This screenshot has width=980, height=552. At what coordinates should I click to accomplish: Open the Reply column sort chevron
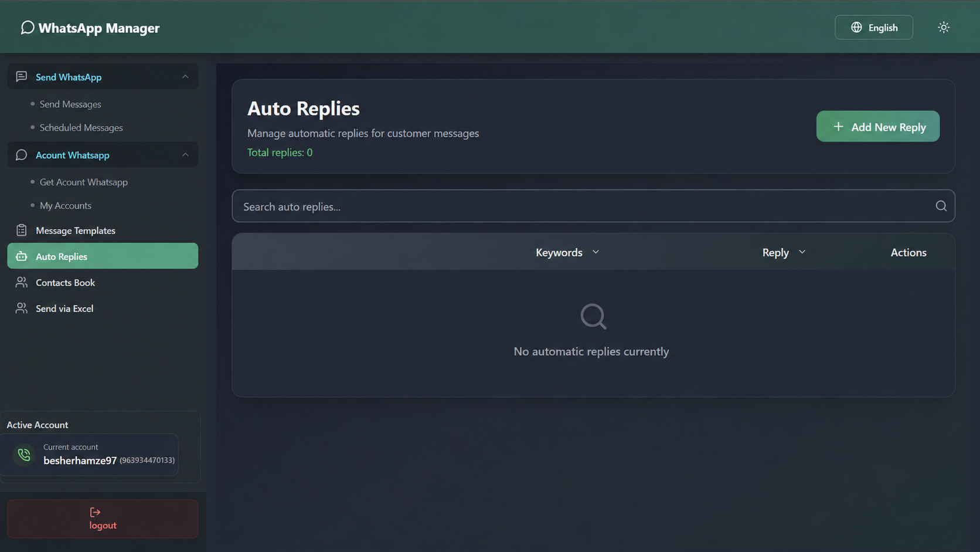coord(802,252)
